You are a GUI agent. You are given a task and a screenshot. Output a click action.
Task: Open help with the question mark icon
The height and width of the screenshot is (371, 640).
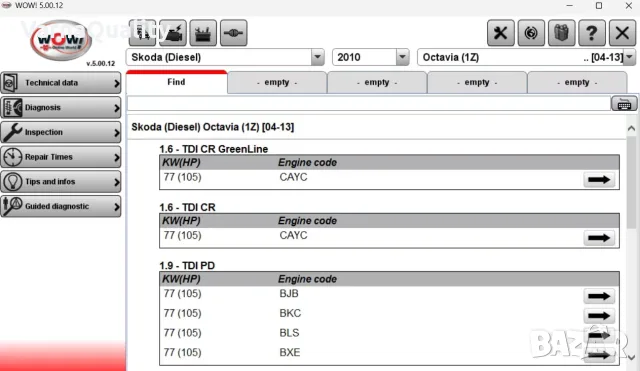click(592, 33)
